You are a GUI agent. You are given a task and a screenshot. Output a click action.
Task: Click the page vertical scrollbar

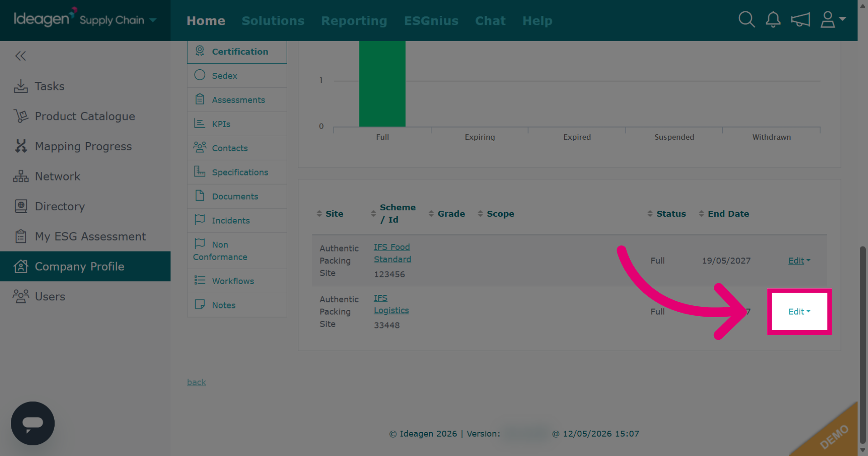(x=863, y=344)
